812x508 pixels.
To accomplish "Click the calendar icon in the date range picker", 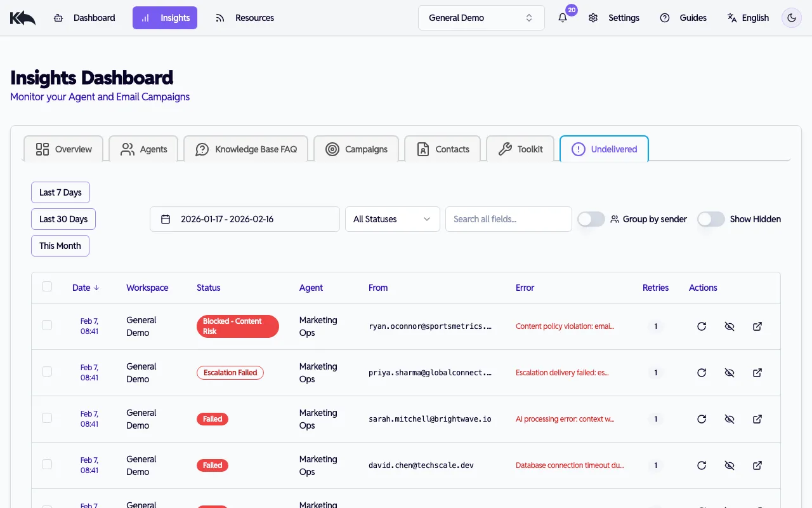I will point(166,218).
